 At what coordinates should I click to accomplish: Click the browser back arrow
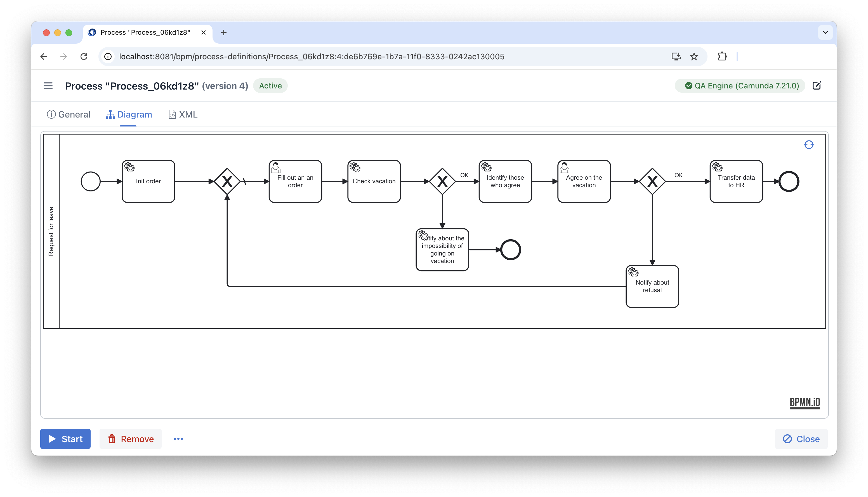point(44,56)
